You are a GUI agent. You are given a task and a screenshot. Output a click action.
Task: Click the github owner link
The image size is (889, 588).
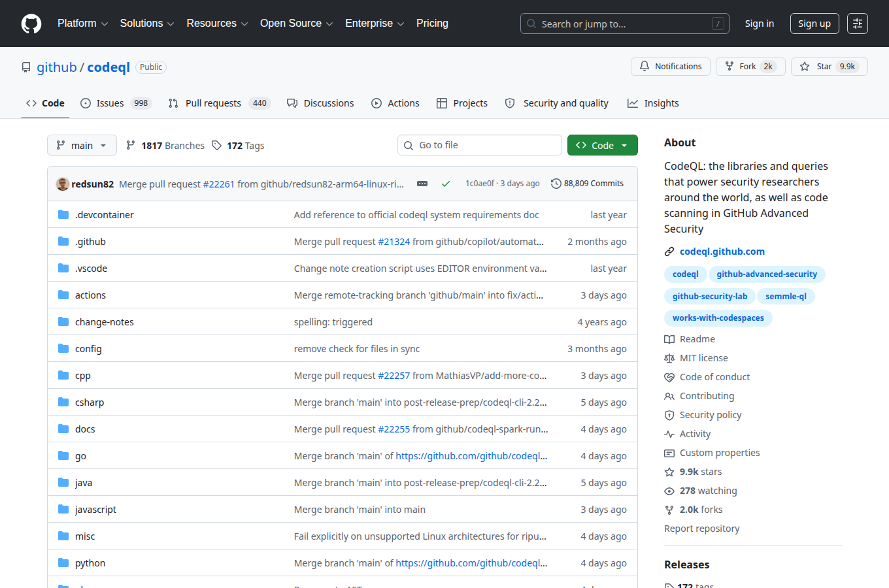[57, 67]
